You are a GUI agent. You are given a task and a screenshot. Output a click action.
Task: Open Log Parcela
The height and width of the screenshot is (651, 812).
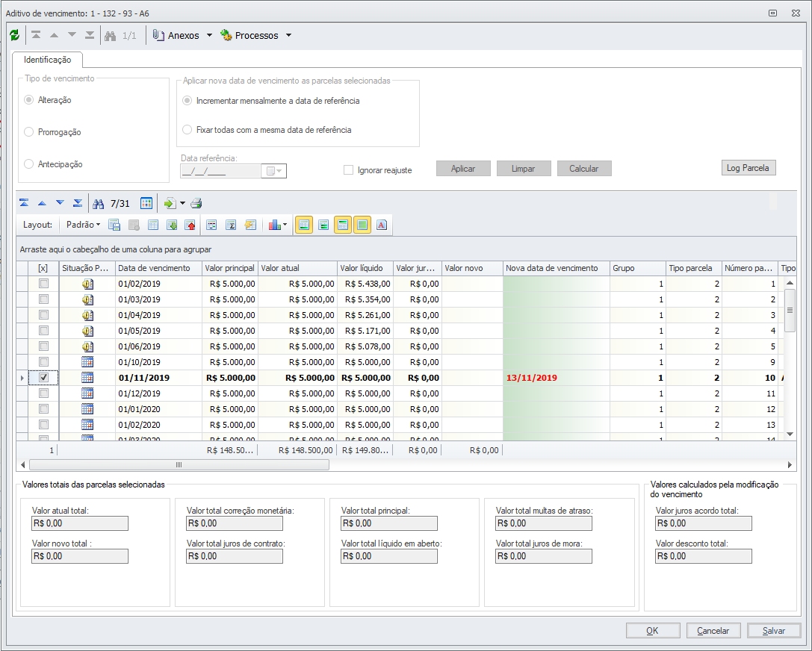click(749, 168)
